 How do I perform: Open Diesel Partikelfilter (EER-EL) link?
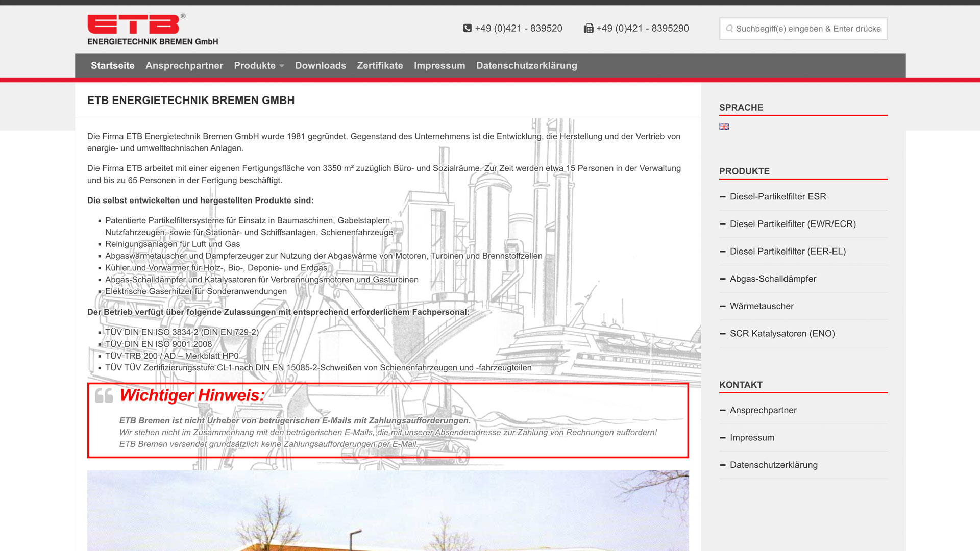click(x=788, y=252)
